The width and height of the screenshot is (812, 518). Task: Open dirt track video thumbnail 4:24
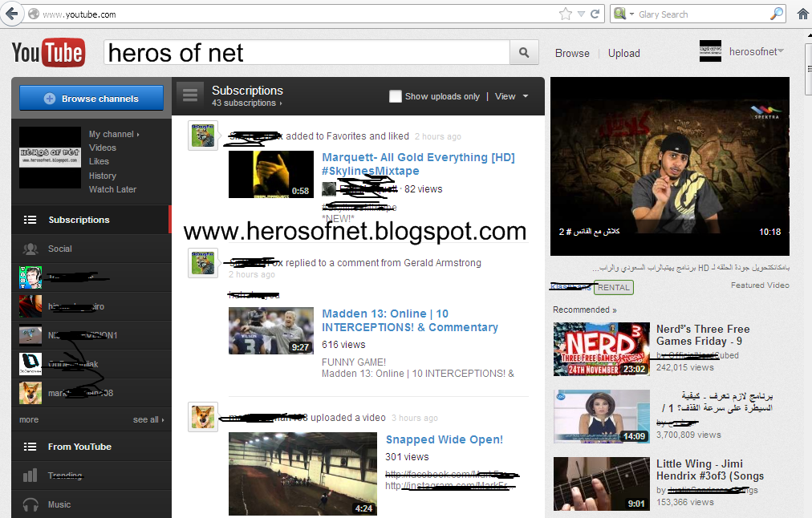[302, 474]
